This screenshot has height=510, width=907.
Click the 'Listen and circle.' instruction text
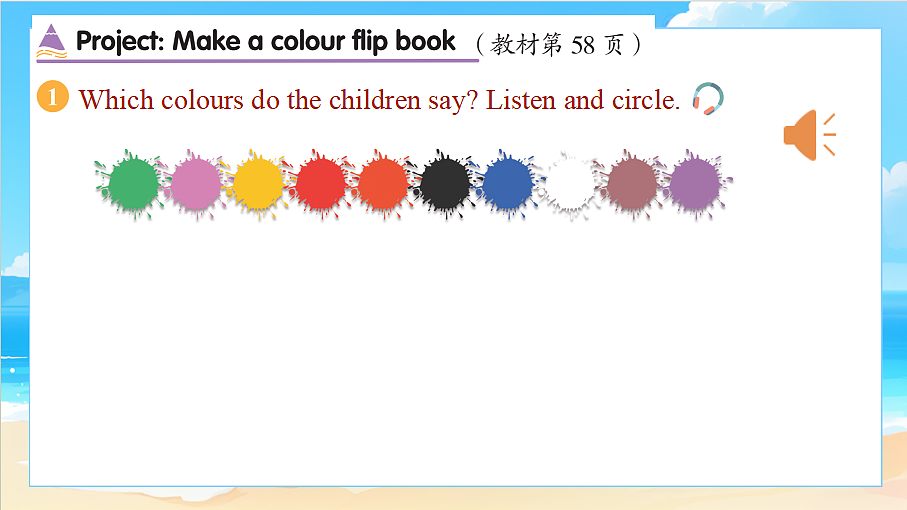tap(582, 100)
